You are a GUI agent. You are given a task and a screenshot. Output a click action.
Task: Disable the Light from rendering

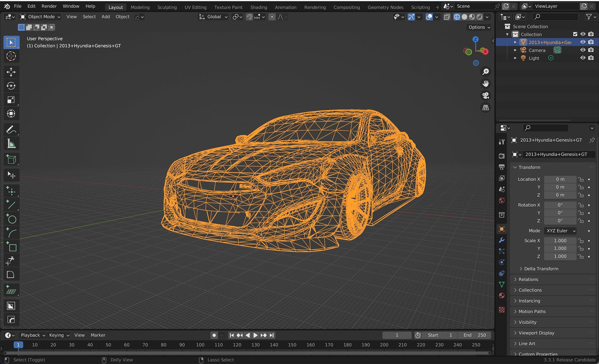(591, 58)
